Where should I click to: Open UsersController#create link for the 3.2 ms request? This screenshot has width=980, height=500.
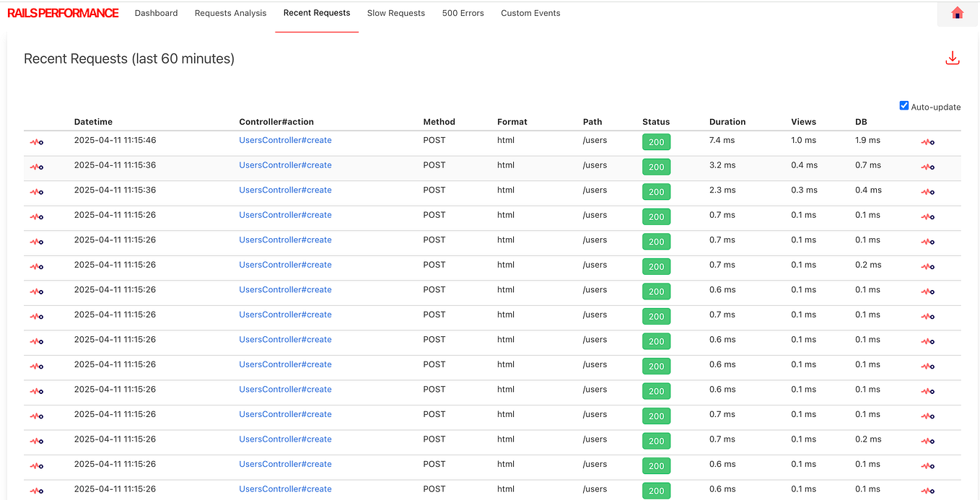click(285, 165)
